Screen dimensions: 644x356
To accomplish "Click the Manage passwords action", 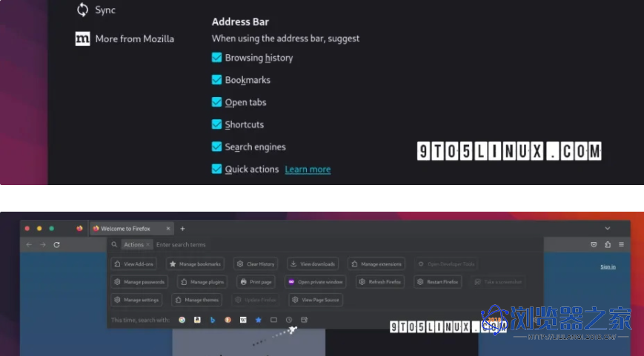I will point(139,282).
